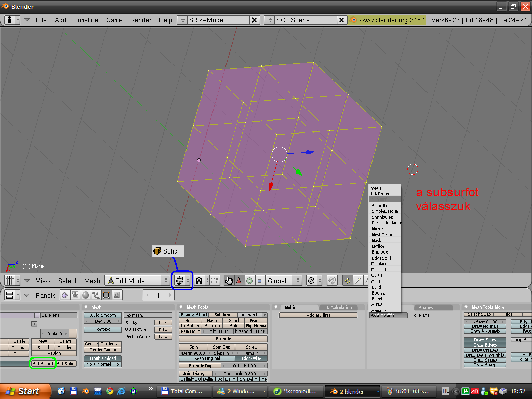This screenshot has width=532, height=399.
Task: Switch to vertex select mode icon
Action: [x=348, y=281]
